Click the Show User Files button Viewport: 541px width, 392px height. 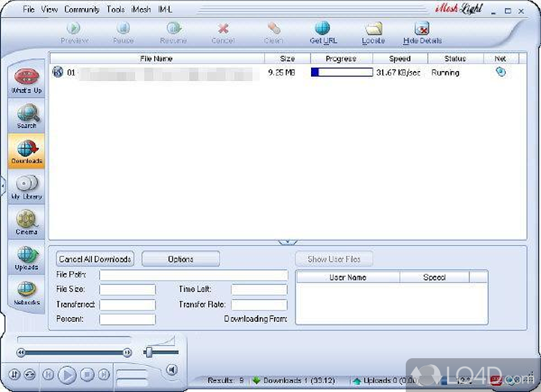click(334, 259)
